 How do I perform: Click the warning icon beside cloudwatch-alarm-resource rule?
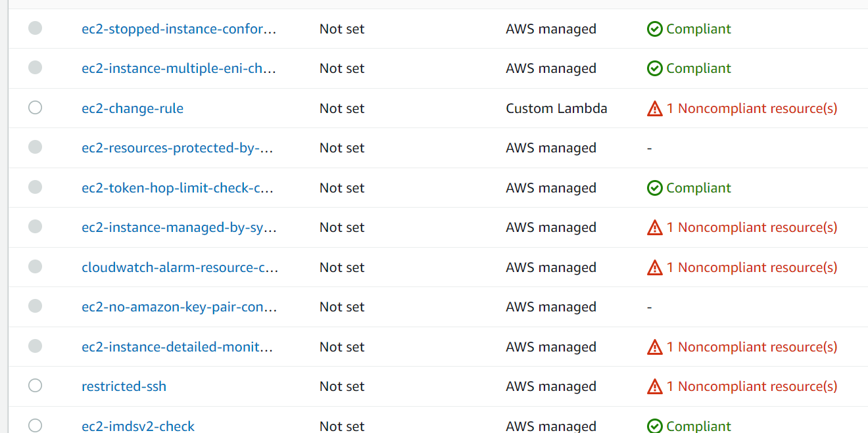pyautogui.click(x=655, y=267)
